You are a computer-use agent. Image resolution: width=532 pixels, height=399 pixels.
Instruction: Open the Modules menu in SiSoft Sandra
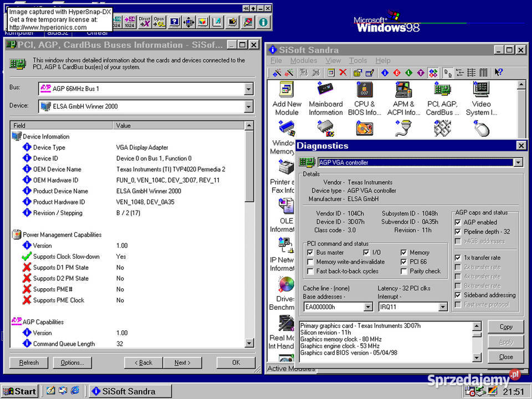coord(304,60)
